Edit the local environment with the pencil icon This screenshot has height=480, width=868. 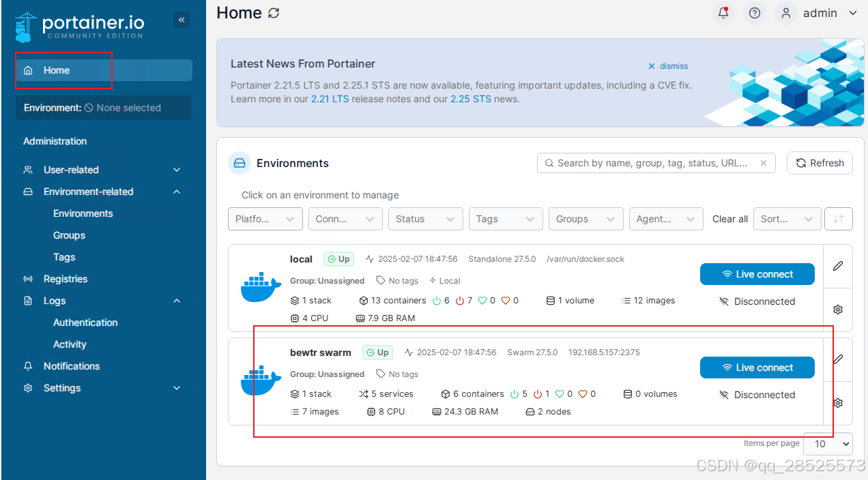[x=838, y=265]
